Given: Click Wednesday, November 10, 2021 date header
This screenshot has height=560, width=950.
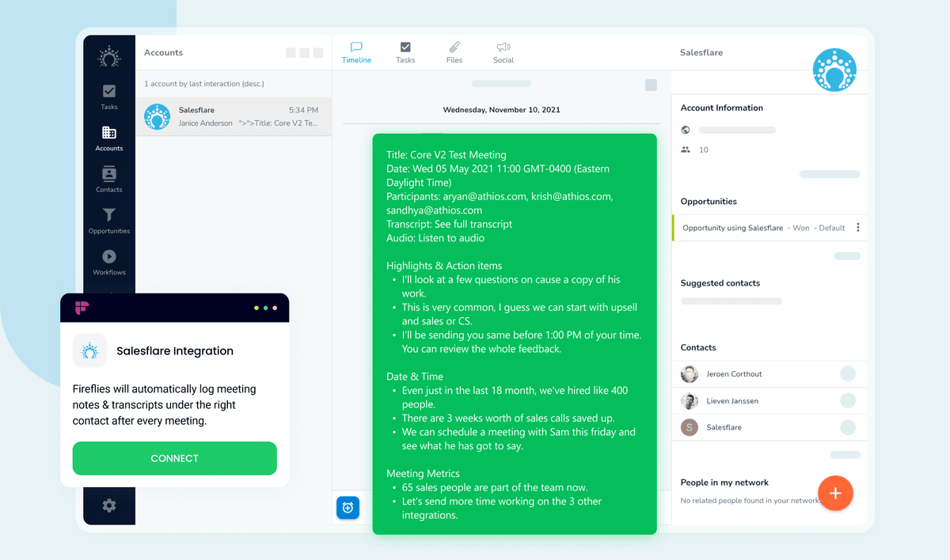Looking at the screenshot, I should pos(501,110).
